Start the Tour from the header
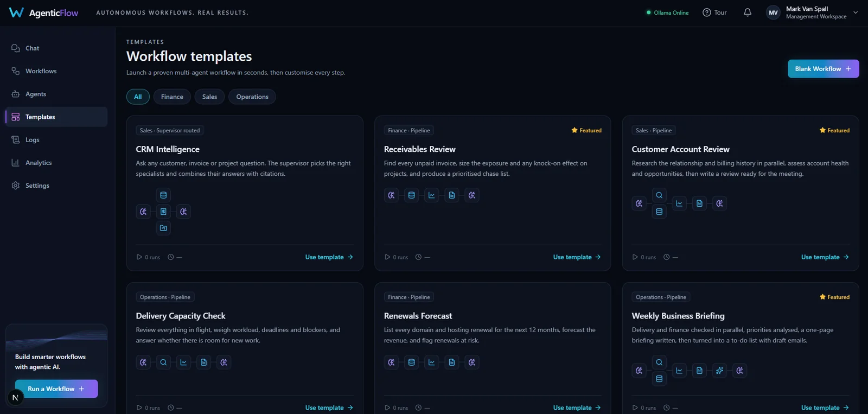 coord(714,12)
